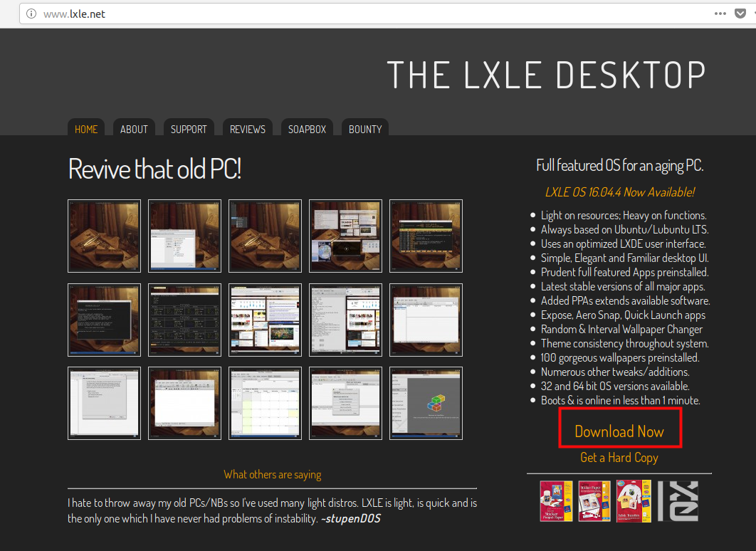This screenshot has height=551, width=756.
Task: Open second-row second thumbnail with dark grid screen
Action: [x=184, y=320]
